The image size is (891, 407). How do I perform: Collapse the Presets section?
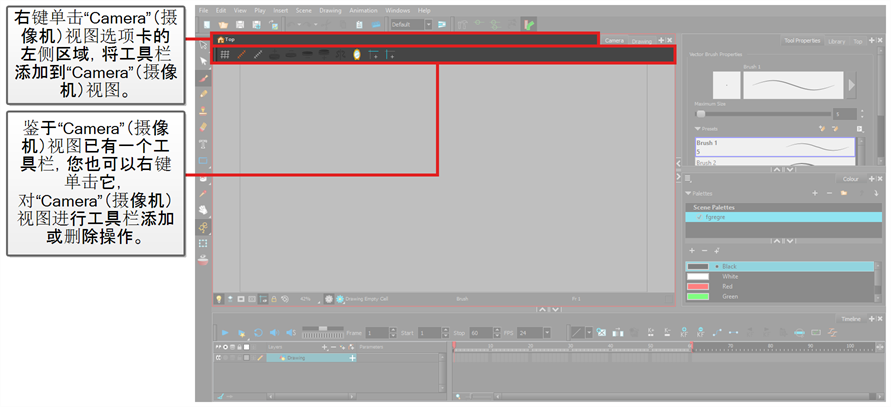click(x=695, y=128)
